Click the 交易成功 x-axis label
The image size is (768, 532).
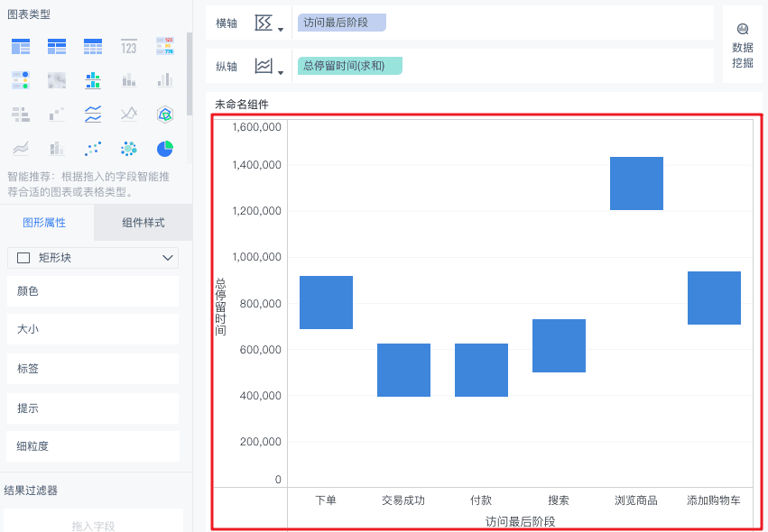tap(403, 500)
